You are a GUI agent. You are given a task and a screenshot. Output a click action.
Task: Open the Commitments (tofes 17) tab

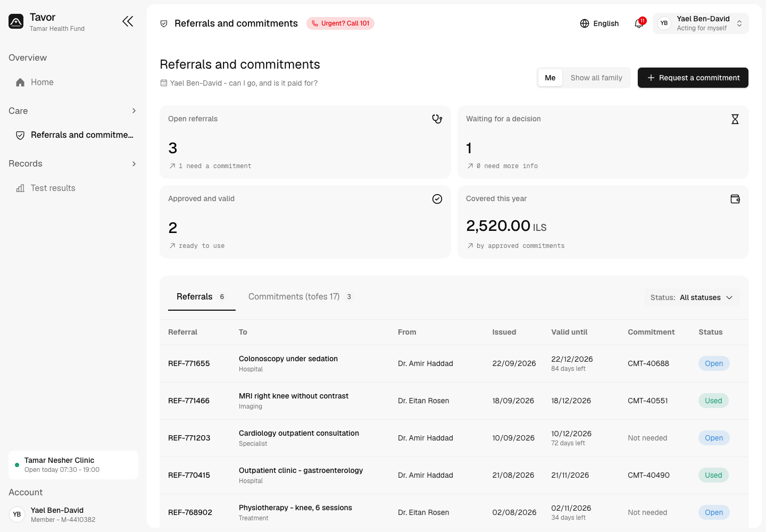[x=300, y=297]
